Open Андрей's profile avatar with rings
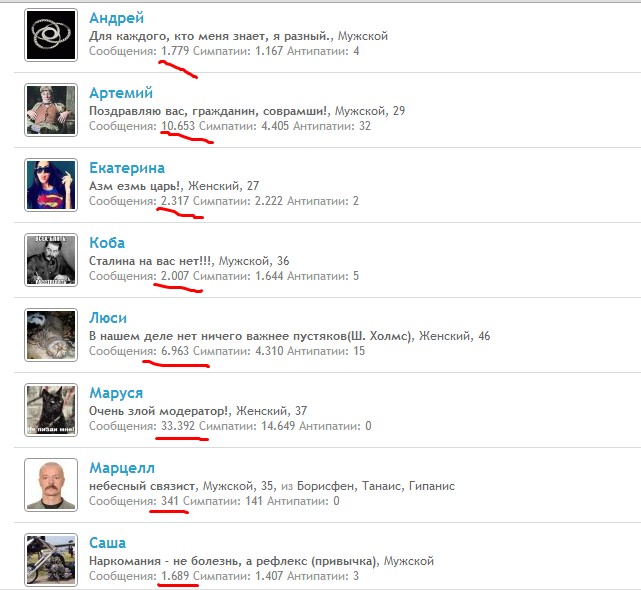Viewport: 641px width, 590px height. [x=51, y=35]
